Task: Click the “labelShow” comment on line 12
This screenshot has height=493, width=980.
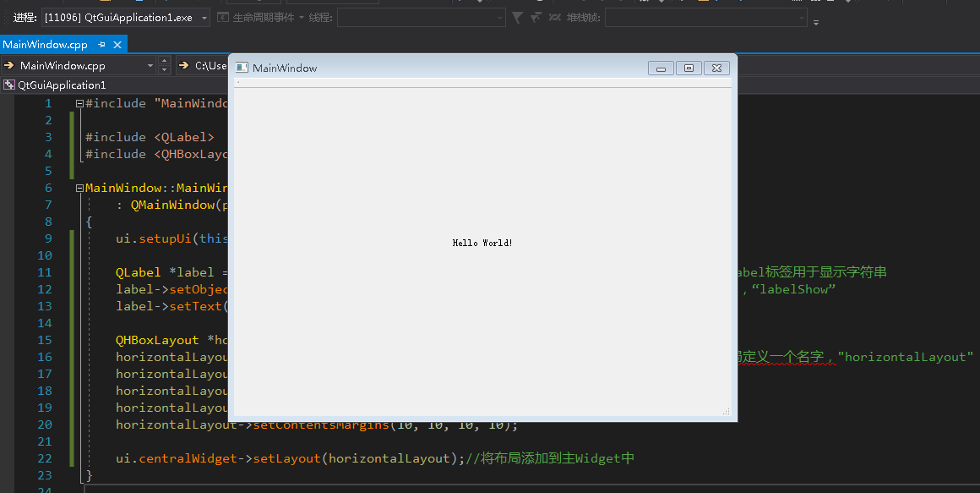Action: [x=794, y=289]
